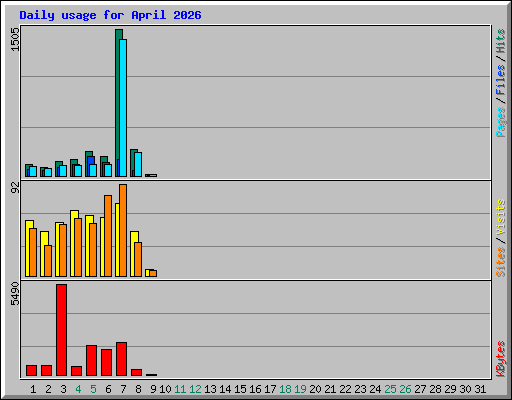Viewport: 512px width, 400px height.
Task: Click the orange day 7 sites bar
Action: 123,230
